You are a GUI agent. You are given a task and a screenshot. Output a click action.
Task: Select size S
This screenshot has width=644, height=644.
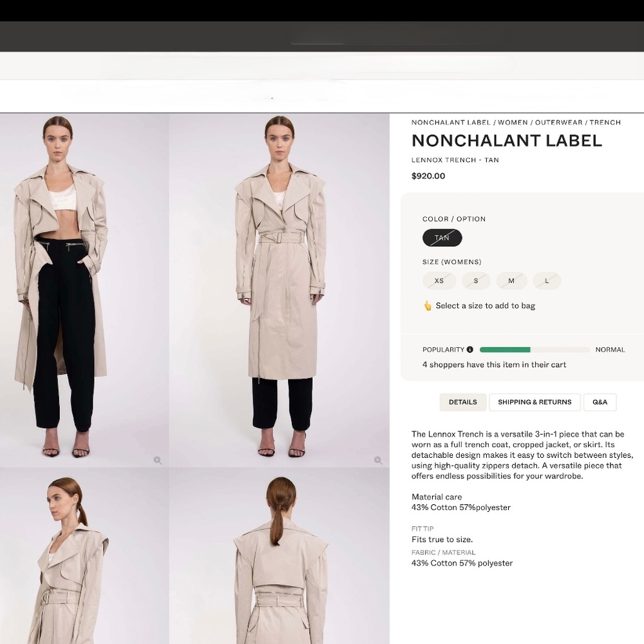tap(476, 281)
